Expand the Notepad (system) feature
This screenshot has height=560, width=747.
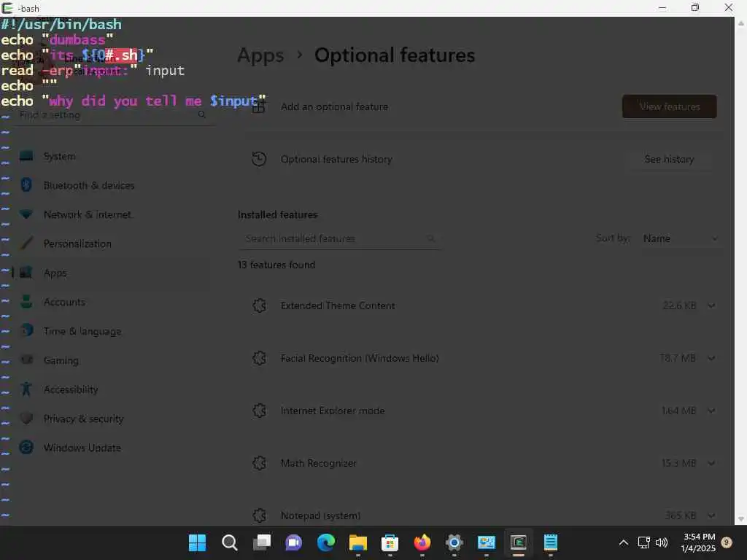pos(711,516)
